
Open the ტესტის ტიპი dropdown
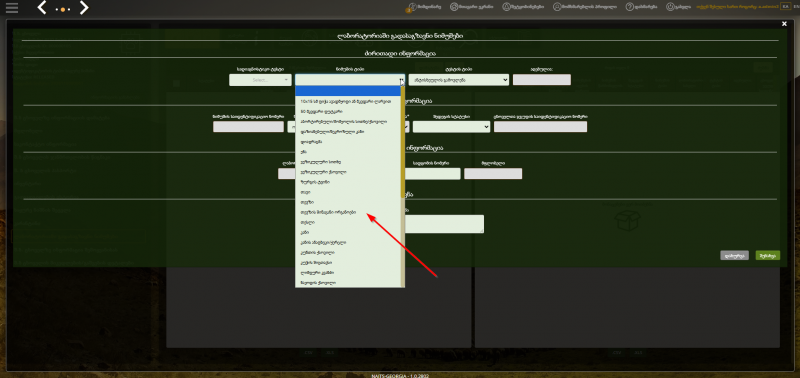tap(459, 80)
